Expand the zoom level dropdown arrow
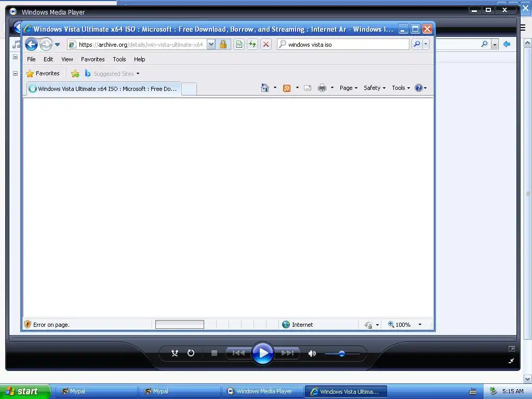Screen dimensions: 532x399 420,325
